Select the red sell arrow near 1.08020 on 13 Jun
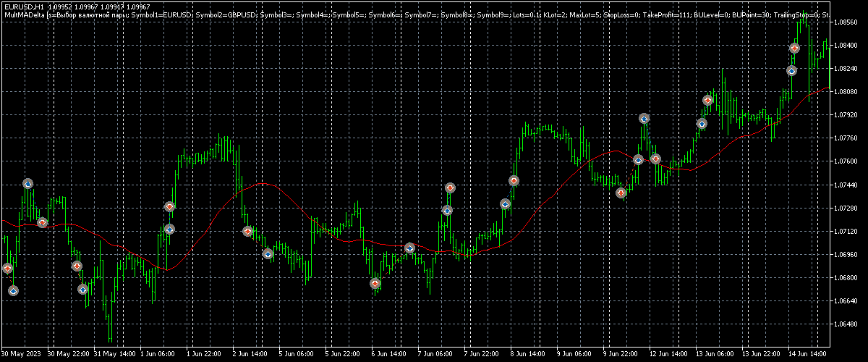The width and height of the screenshot is (868, 362). click(707, 100)
